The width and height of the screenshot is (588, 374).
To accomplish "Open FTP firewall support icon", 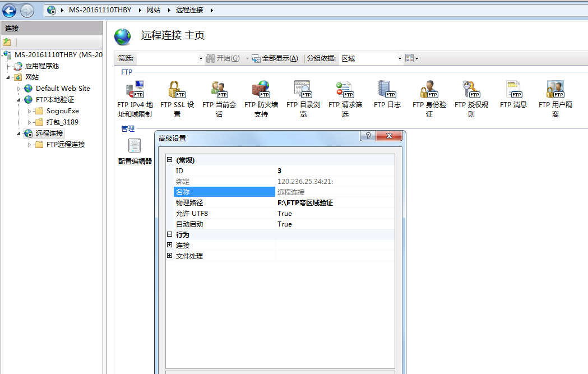I will click(x=261, y=90).
